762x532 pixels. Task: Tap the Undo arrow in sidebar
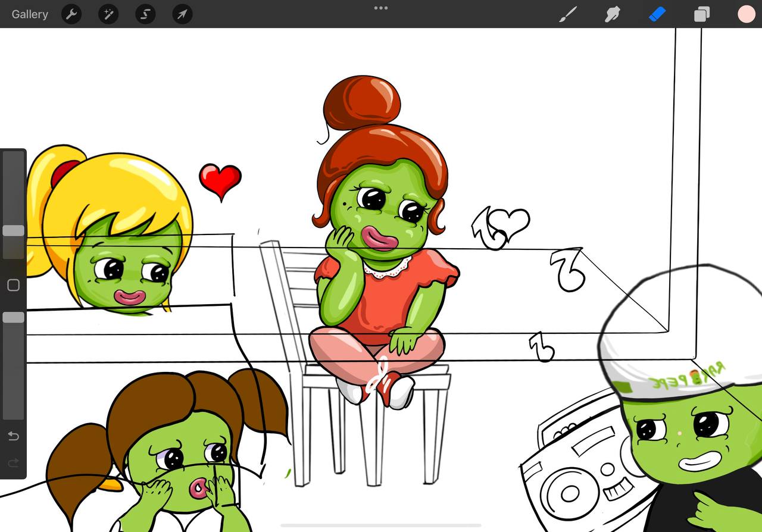point(13,436)
